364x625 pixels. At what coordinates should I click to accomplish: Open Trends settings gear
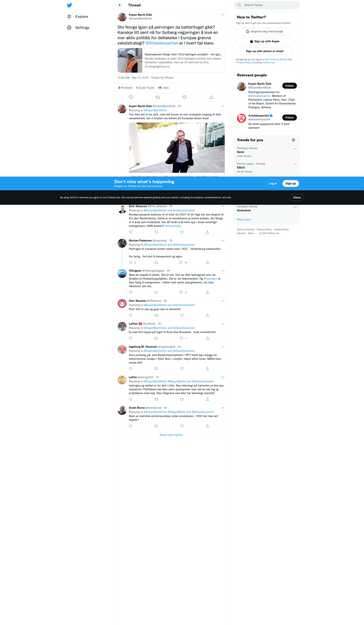pyautogui.click(x=293, y=140)
